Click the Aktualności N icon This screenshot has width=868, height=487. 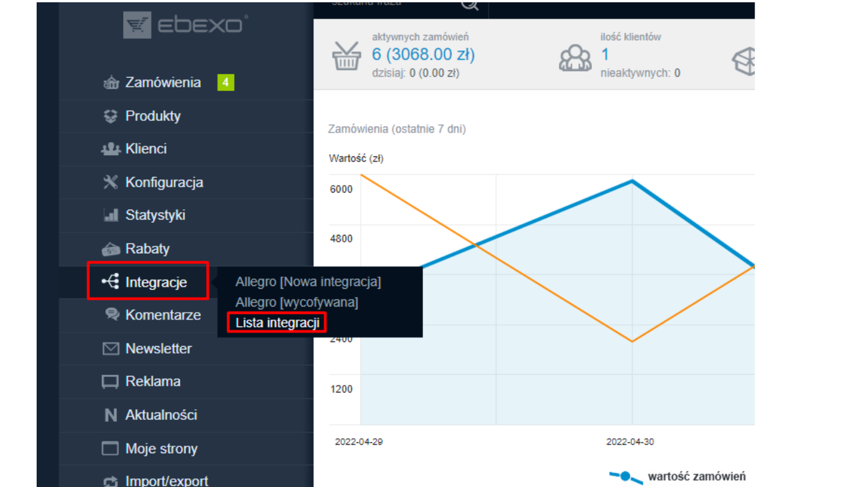click(x=111, y=415)
